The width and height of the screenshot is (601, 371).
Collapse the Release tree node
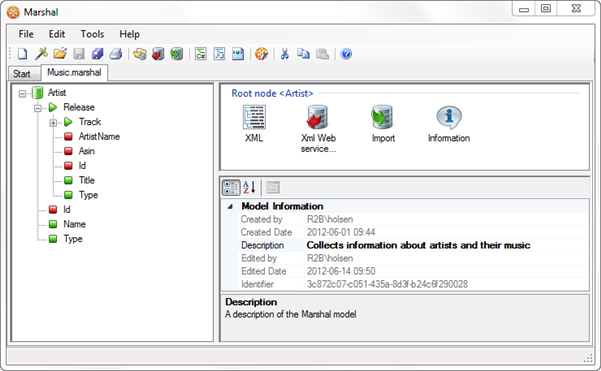coord(38,108)
